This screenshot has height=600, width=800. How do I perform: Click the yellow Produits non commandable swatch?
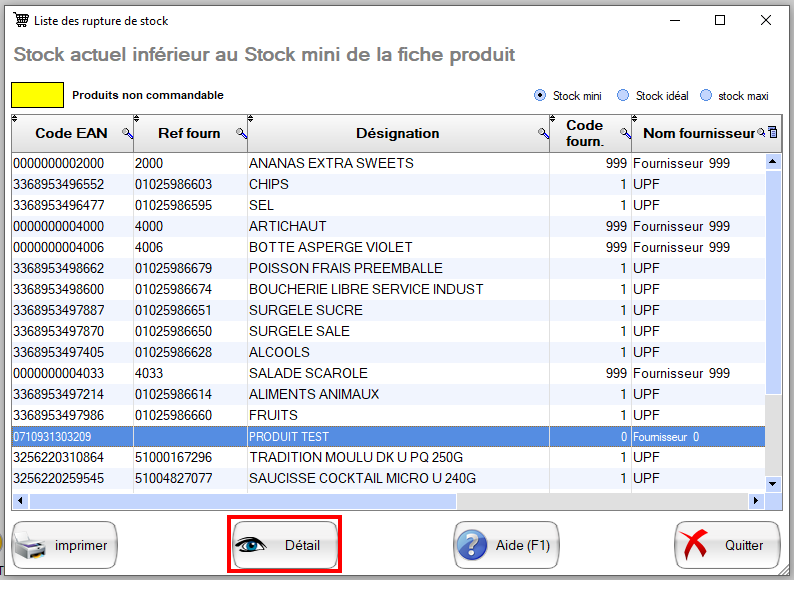tap(36, 94)
